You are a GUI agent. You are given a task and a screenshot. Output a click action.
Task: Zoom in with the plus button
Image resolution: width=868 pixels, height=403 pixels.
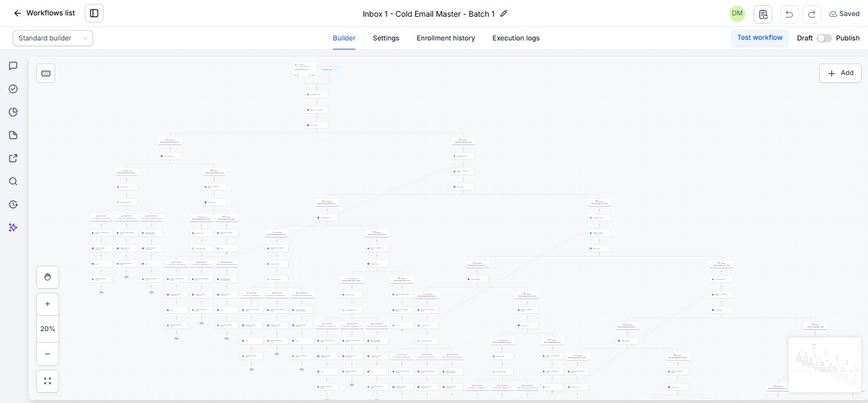tap(48, 304)
